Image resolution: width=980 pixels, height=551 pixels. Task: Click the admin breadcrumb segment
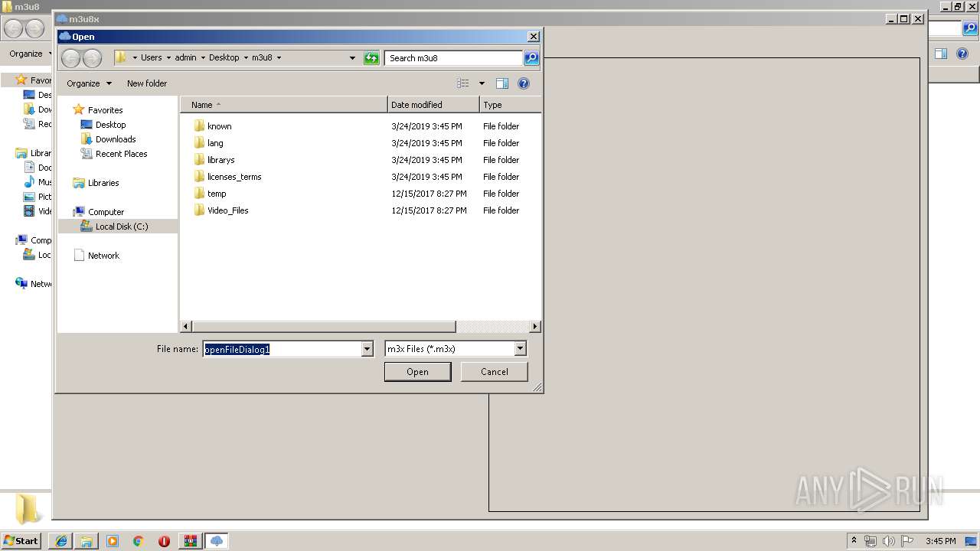pos(185,58)
